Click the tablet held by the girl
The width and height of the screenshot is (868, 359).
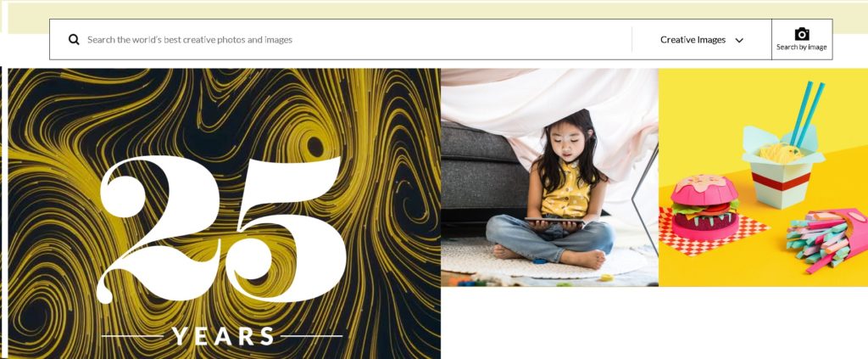[554, 221]
